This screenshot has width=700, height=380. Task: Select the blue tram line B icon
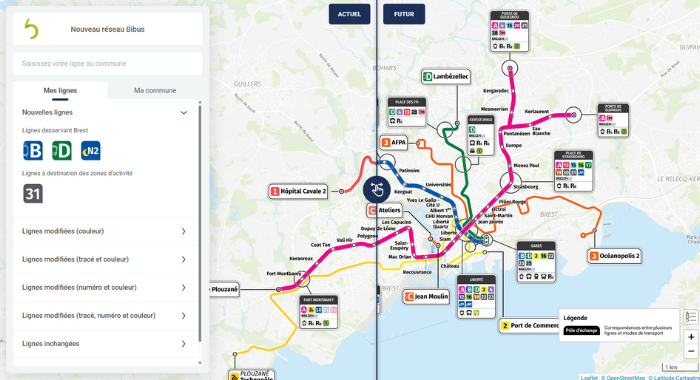click(33, 150)
